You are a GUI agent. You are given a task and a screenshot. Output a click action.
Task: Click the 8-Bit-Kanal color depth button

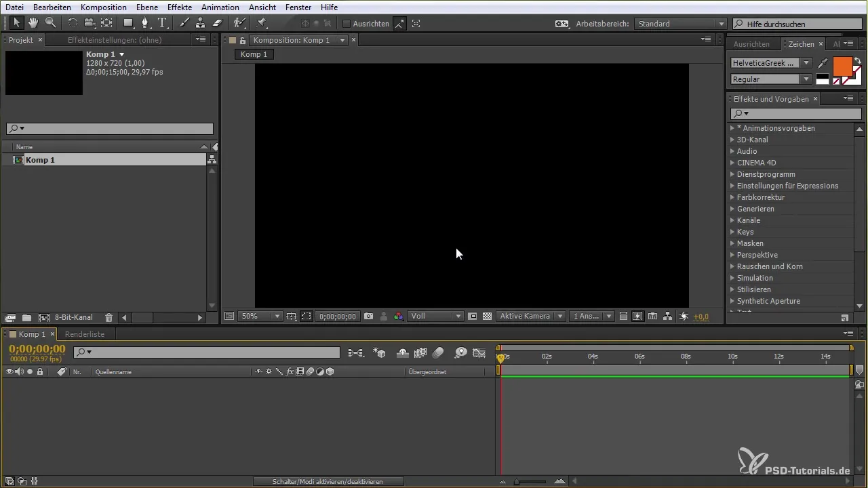pyautogui.click(x=74, y=317)
